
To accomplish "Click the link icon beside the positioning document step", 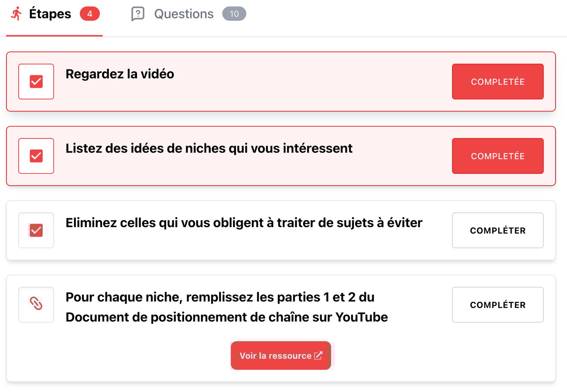I will click(x=36, y=304).
